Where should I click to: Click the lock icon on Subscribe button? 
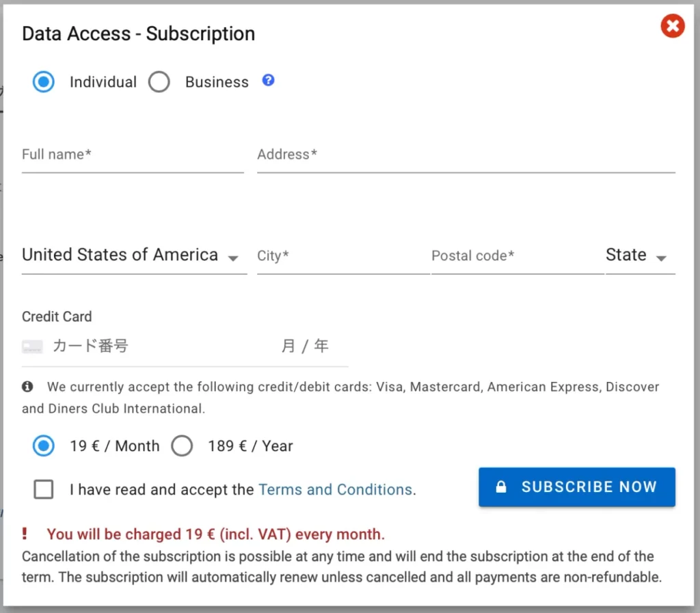(x=501, y=487)
